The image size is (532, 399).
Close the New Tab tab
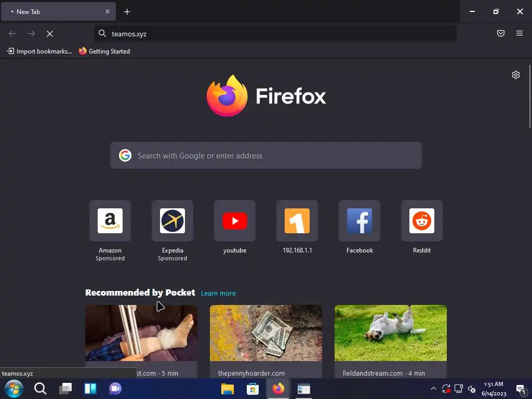pos(107,11)
